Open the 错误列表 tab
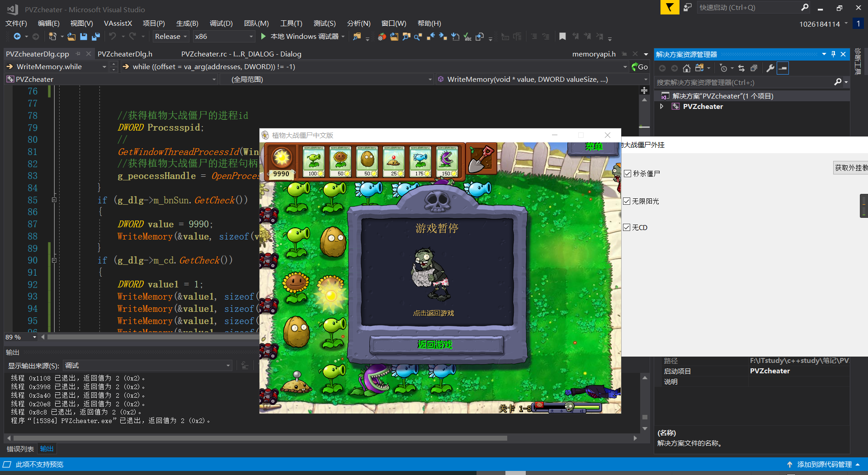 (20, 449)
